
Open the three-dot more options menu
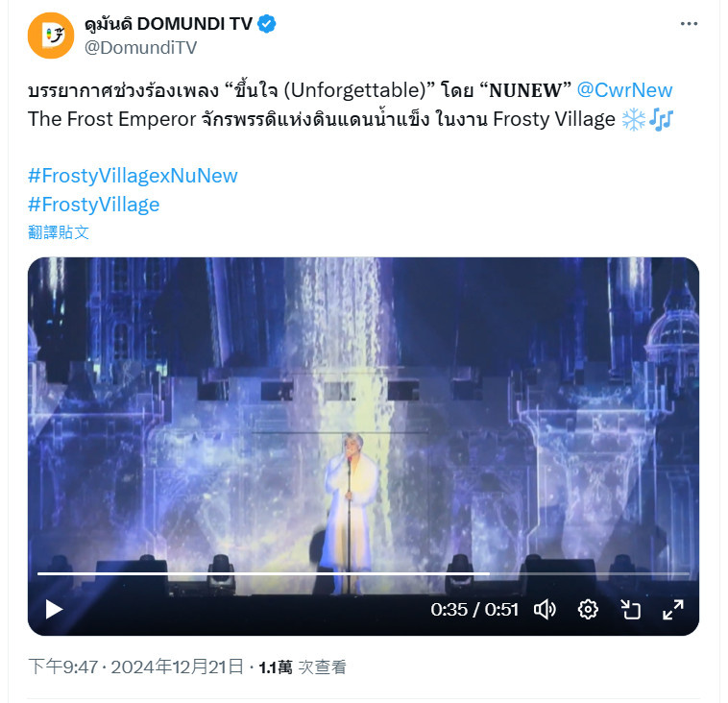(689, 24)
